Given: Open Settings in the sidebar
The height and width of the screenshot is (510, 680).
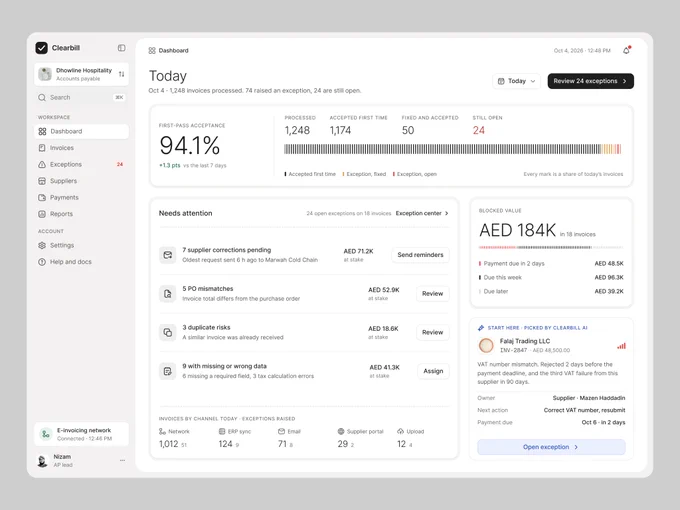Looking at the screenshot, I should tap(81, 245).
